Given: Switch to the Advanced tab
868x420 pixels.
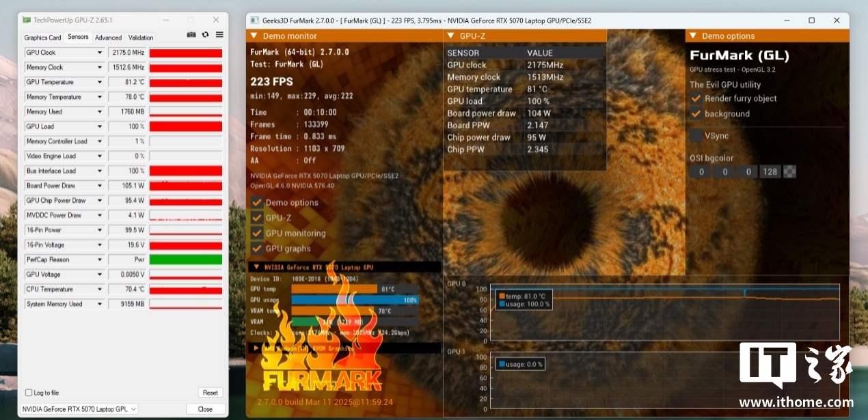Looking at the screenshot, I should (x=108, y=38).
